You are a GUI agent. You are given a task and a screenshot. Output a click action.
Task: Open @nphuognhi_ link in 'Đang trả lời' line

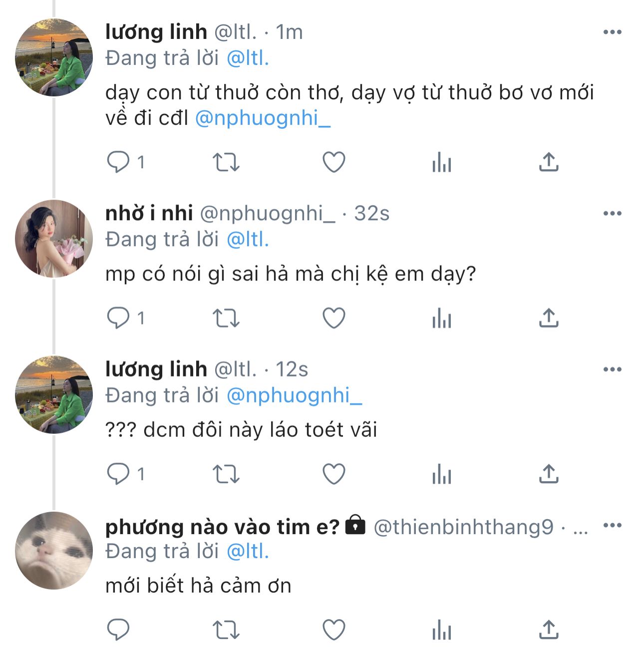[294, 395]
